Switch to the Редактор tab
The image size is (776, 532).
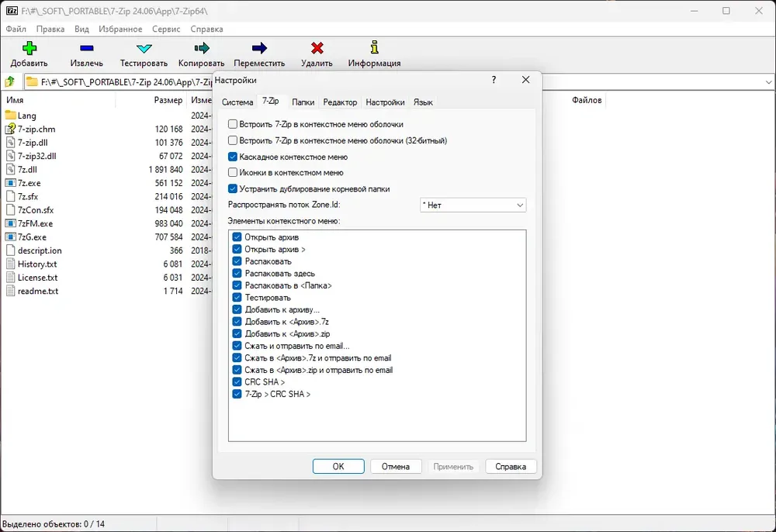click(x=340, y=102)
